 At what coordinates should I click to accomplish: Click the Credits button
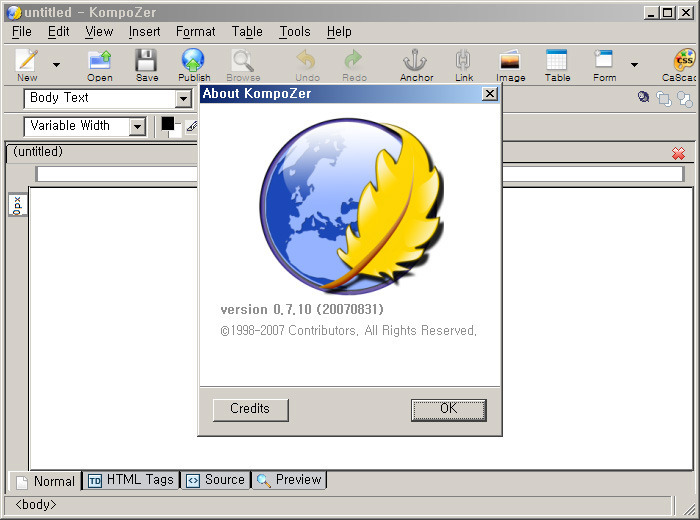tap(250, 409)
